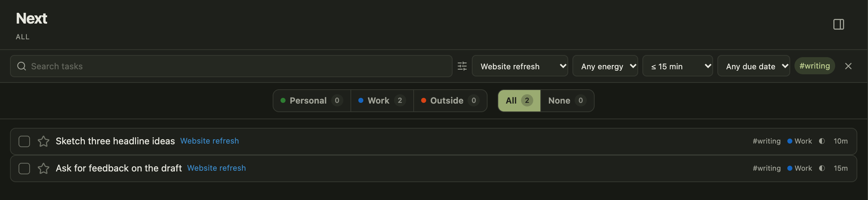Switch to the All filter tab
Viewport: 868px width, 200px height.
tap(519, 101)
